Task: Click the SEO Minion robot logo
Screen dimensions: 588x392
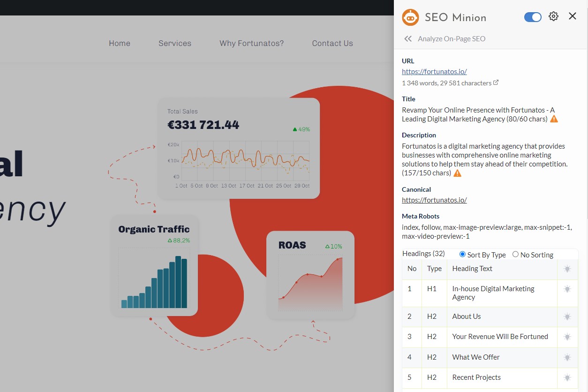Action: pos(410,17)
